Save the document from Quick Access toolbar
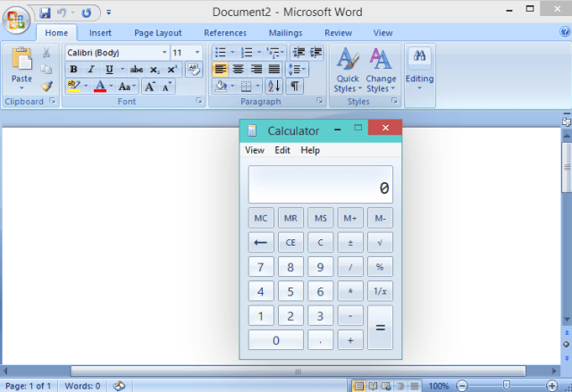572x392 pixels. tap(45, 13)
